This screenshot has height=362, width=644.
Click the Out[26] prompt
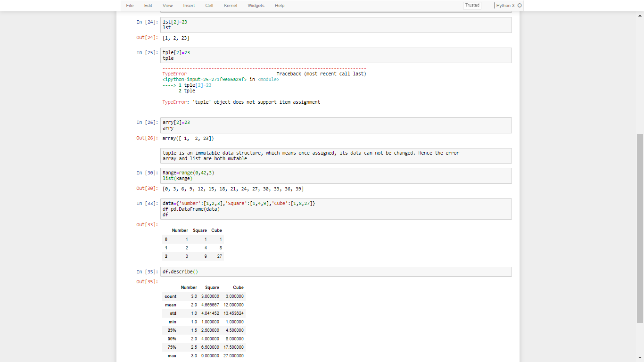pos(147,138)
